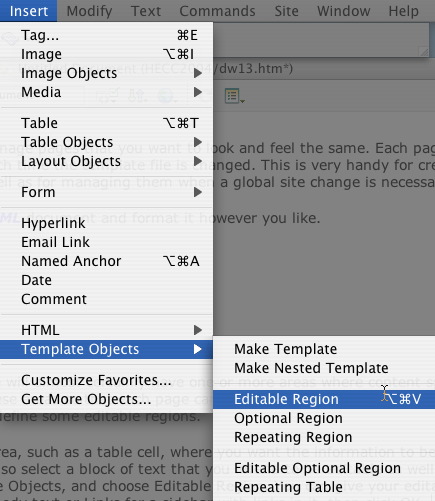This screenshot has height=501, width=435.
Task: Expand the HTML submenu arrow
Action: [198, 330]
